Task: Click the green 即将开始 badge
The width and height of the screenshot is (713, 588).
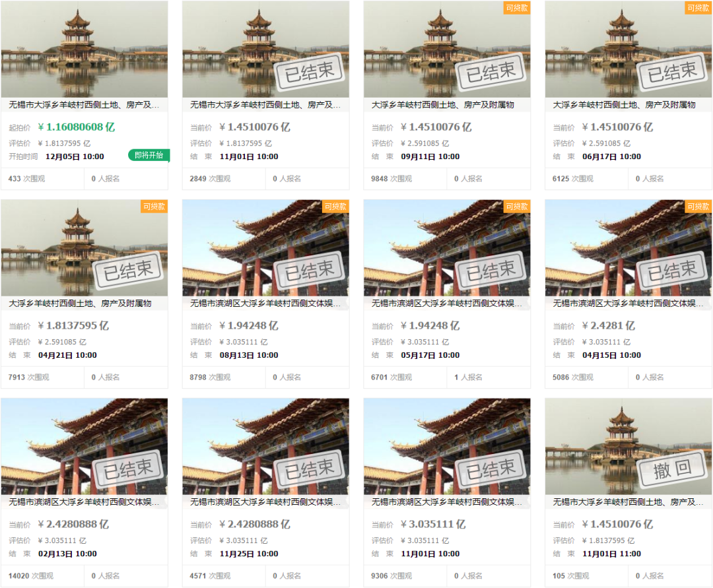Action: [x=149, y=155]
